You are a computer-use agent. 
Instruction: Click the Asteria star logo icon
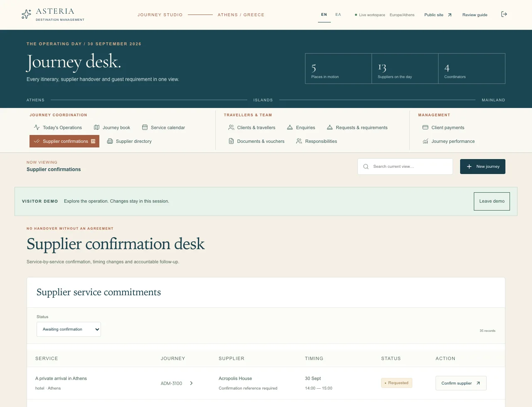click(26, 14)
